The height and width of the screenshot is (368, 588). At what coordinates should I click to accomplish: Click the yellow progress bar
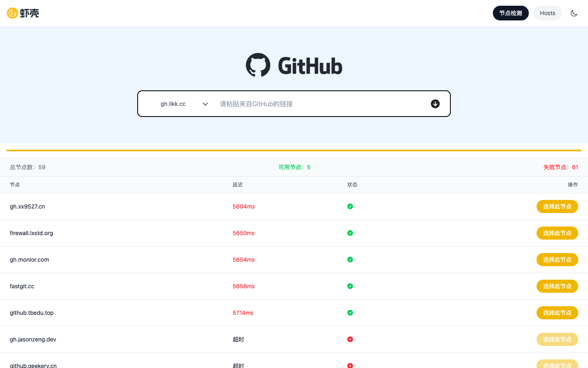(x=294, y=150)
